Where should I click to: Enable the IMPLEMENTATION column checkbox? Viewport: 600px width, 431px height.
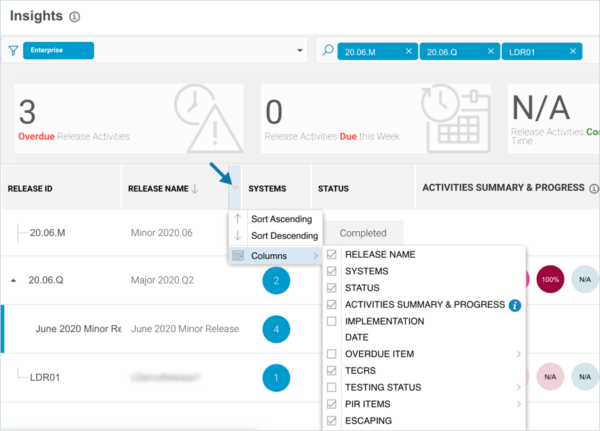[x=332, y=321]
